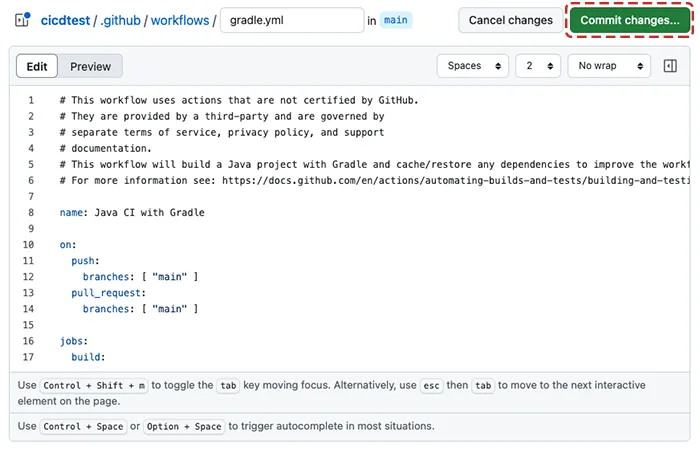Click branches [ "main" ] under pull_request

pos(141,309)
